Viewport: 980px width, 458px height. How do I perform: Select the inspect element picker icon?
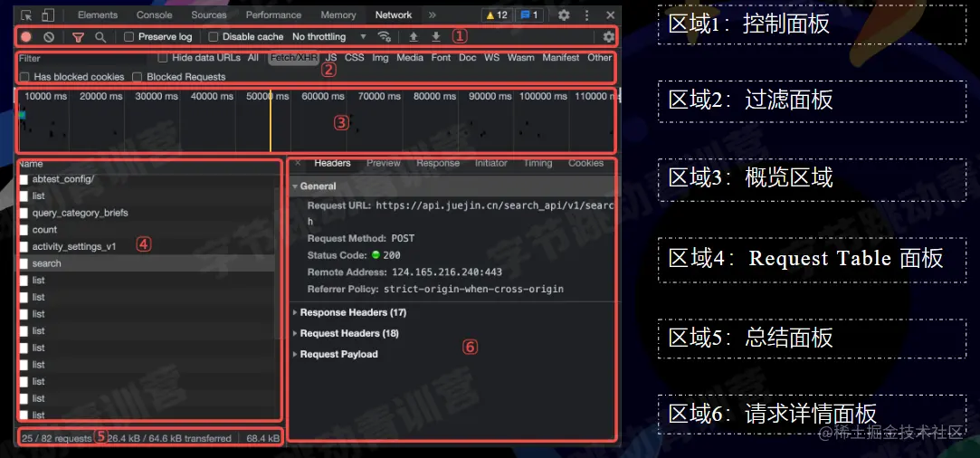[27, 15]
